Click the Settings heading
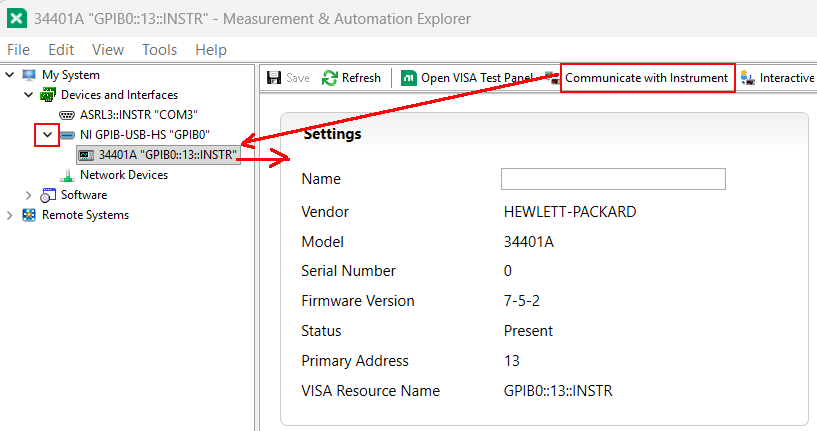The image size is (817, 431). 332,134
